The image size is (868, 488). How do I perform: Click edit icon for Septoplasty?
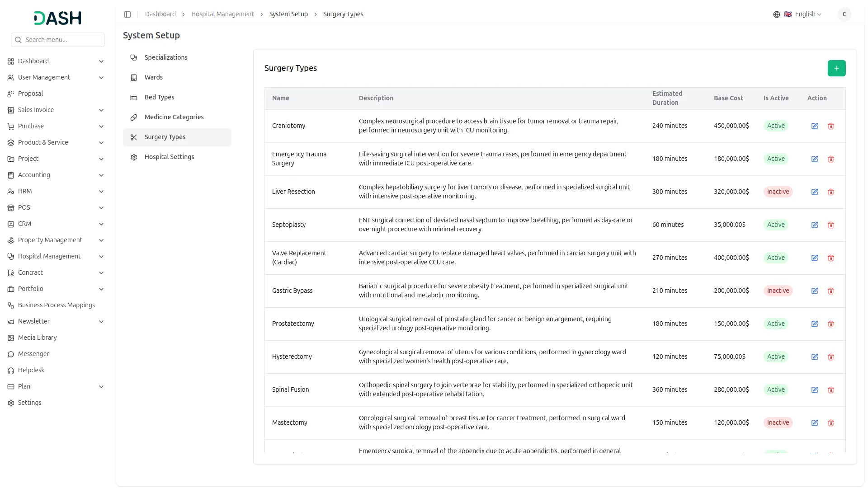pos(814,225)
